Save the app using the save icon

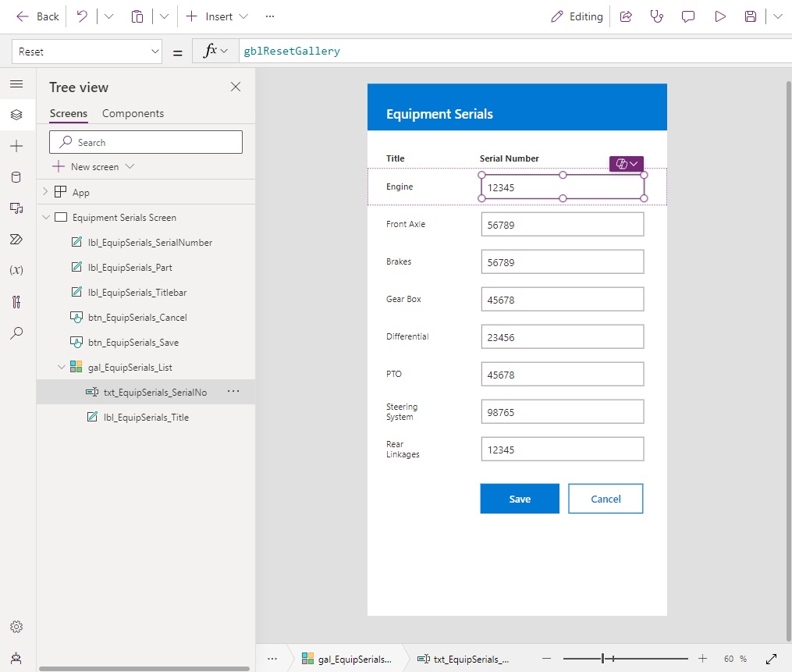click(750, 16)
